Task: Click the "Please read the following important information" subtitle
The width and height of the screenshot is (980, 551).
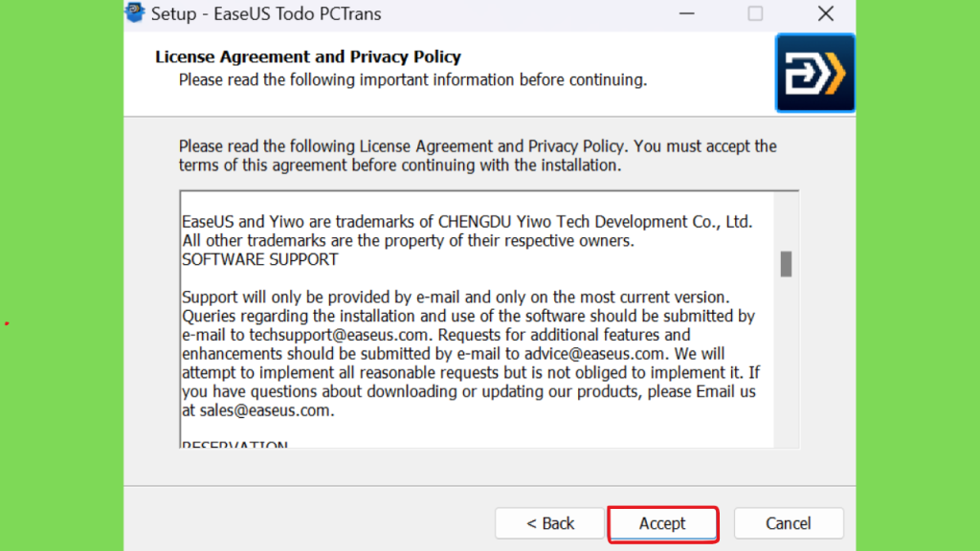Action: (x=413, y=80)
